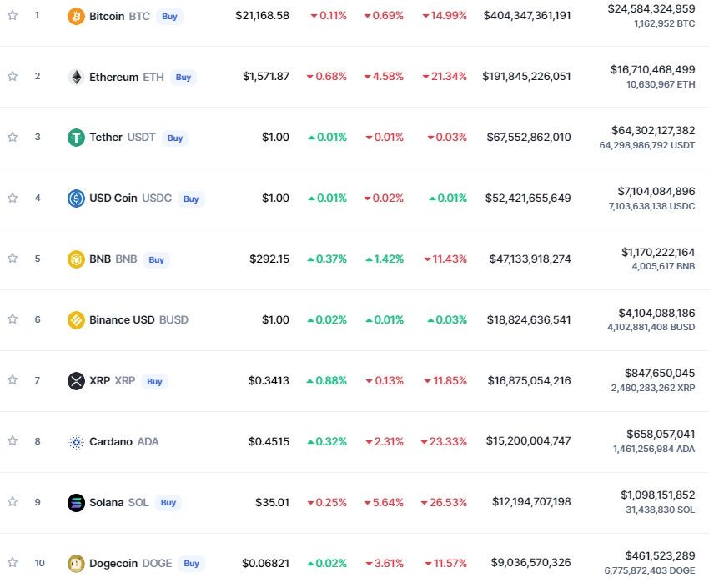Click the Dogecoin logo icon

[76, 564]
